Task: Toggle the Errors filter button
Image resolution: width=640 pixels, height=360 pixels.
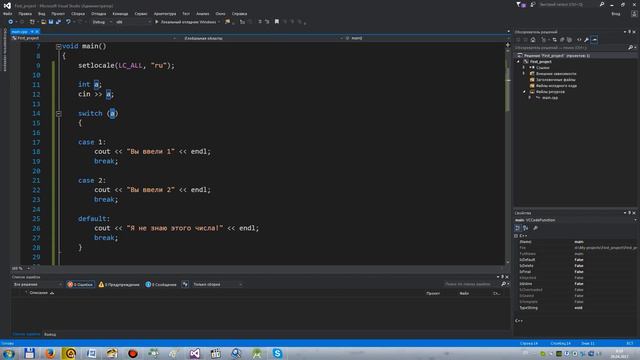Action: pyautogui.click(x=80, y=284)
